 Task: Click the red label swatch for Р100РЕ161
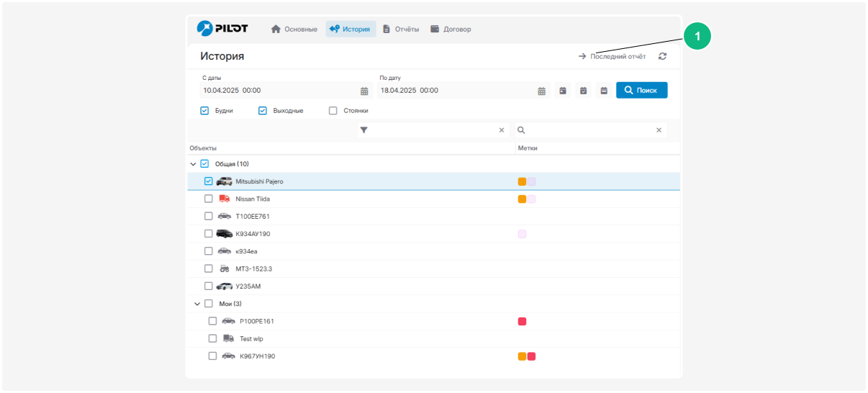tap(522, 321)
